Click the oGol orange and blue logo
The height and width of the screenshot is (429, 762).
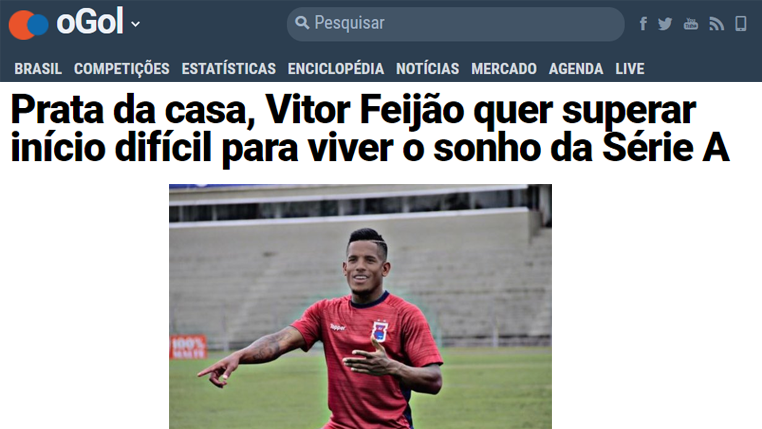[x=29, y=24]
